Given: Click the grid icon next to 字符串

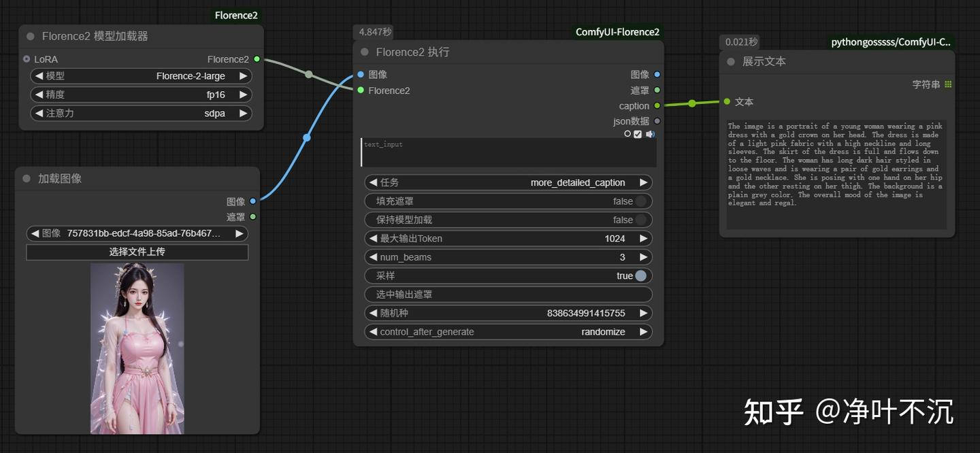Looking at the screenshot, I should point(948,84).
